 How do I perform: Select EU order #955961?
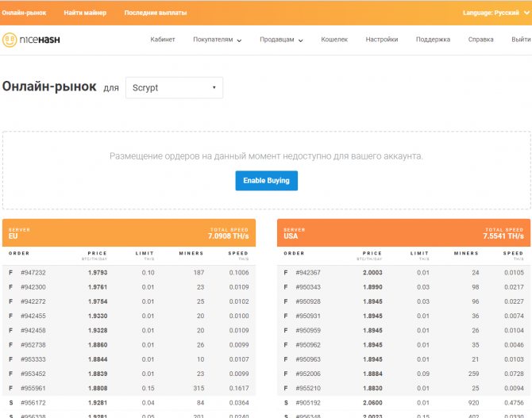click(x=129, y=388)
